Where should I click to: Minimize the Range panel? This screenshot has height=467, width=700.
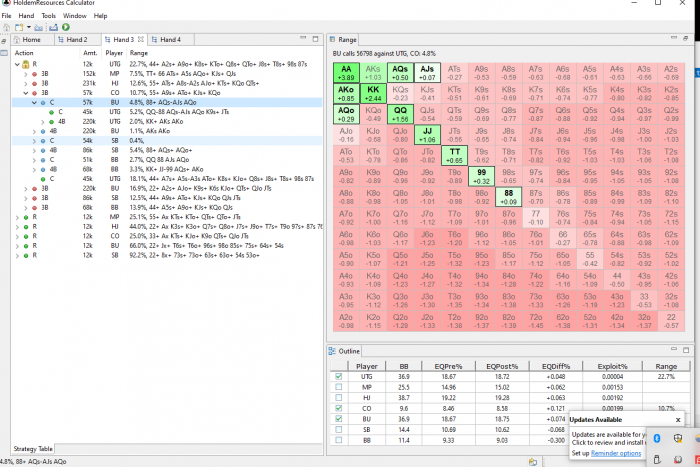point(674,38)
